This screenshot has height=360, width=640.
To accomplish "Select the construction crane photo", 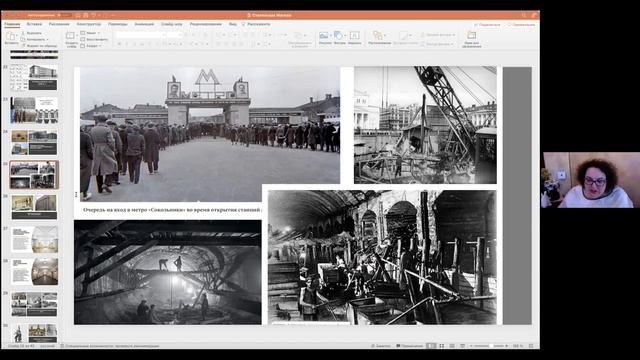I will [x=425, y=125].
